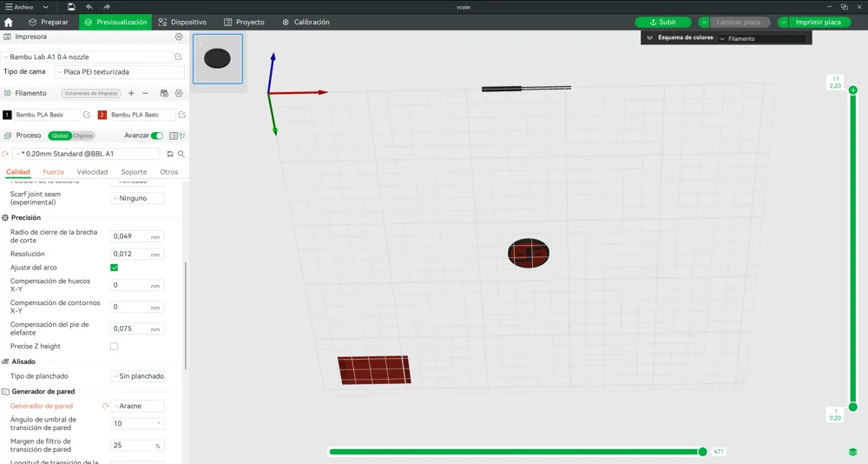This screenshot has height=464, width=868.
Task: Click the Volúmenes de limpieza button
Action: 91,93
